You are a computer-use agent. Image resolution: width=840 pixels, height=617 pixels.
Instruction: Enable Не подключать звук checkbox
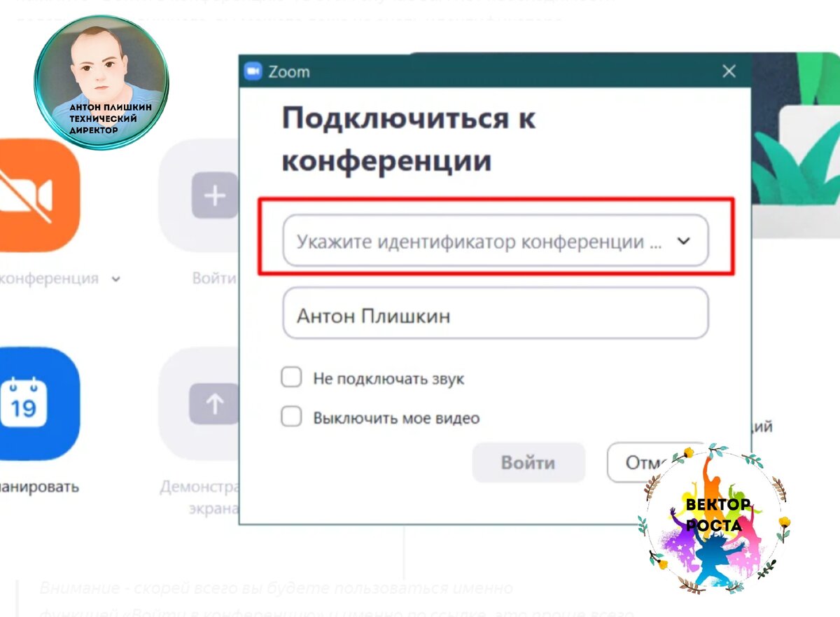click(x=291, y=378)
